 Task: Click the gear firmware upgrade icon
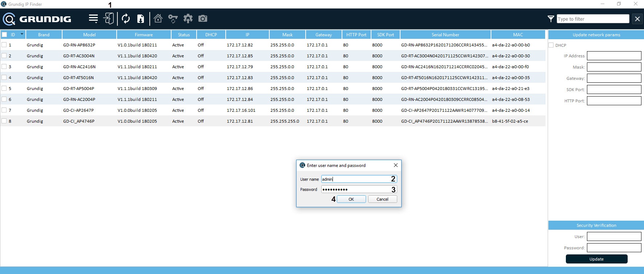[x=188, y=19]
